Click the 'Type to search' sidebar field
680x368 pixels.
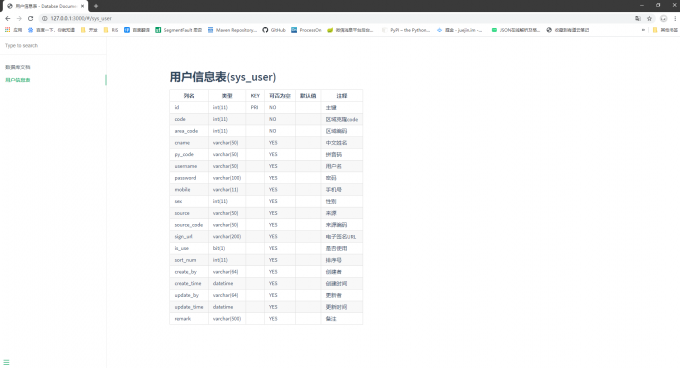click(x=53, y=46)
